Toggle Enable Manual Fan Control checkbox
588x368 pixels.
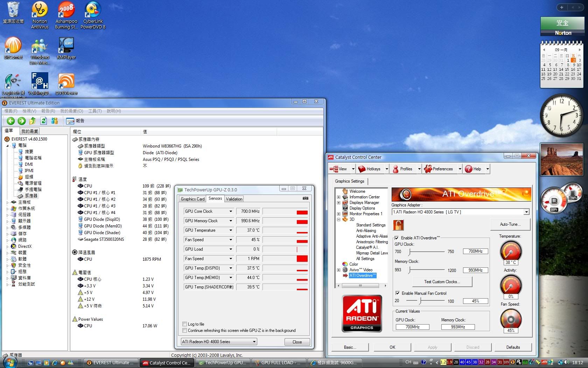[x=398, y=293]
